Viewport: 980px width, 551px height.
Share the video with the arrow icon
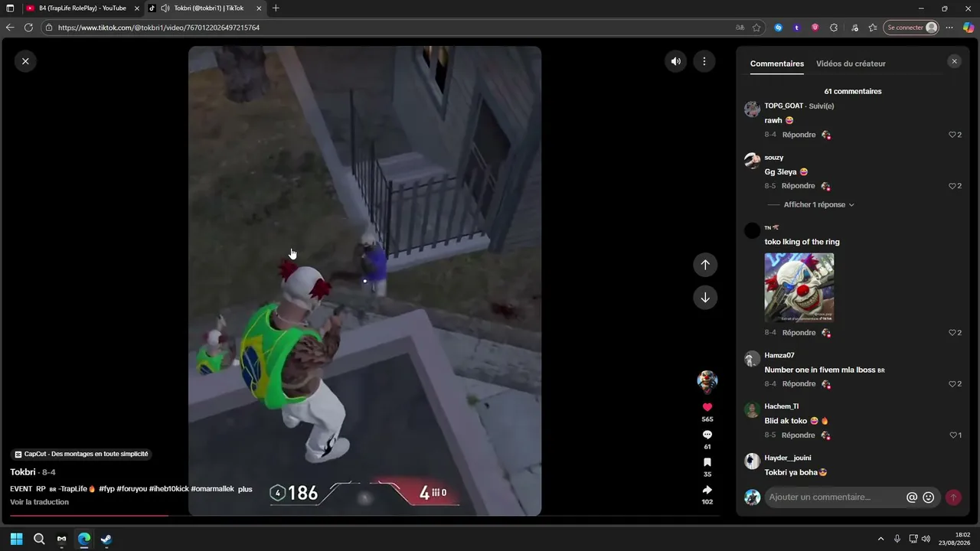tap(707, 490)
